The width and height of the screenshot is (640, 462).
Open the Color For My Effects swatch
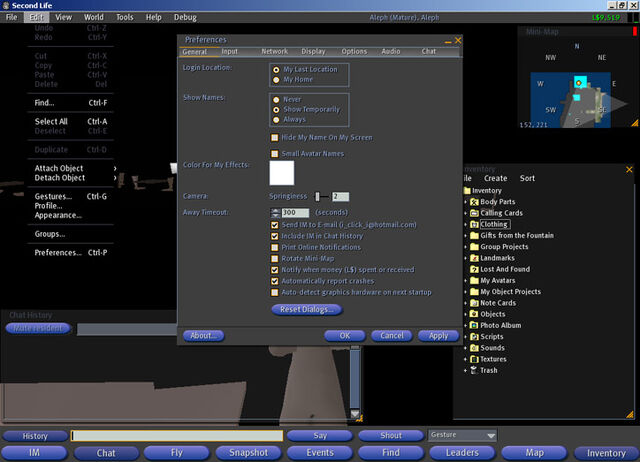pyautogui.click(x=282, y=173)
